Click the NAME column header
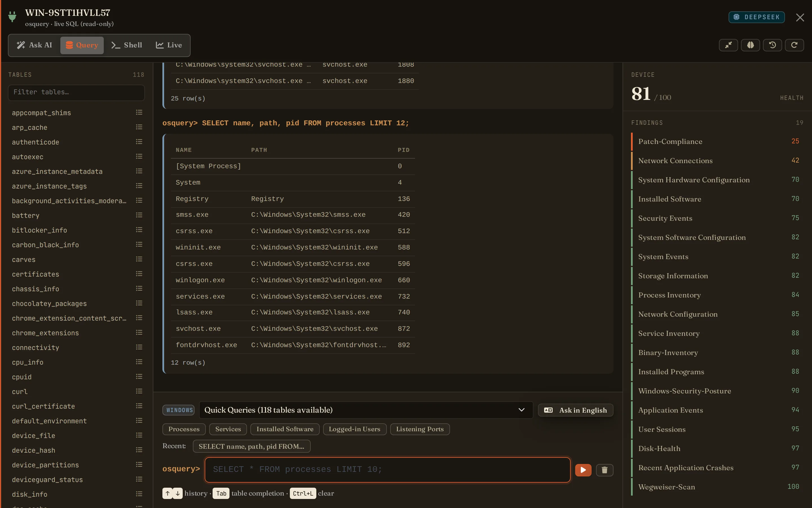 click(184, 150)
